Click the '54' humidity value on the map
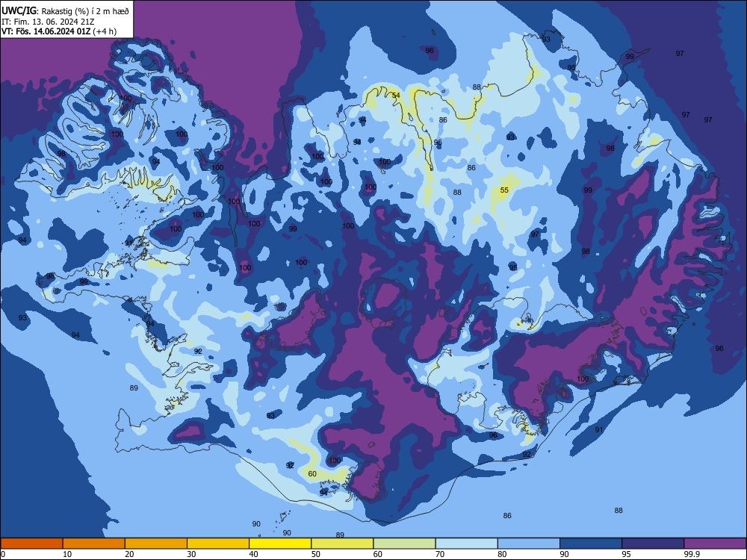This screenshot has width=747, height=560. point(396,96)
